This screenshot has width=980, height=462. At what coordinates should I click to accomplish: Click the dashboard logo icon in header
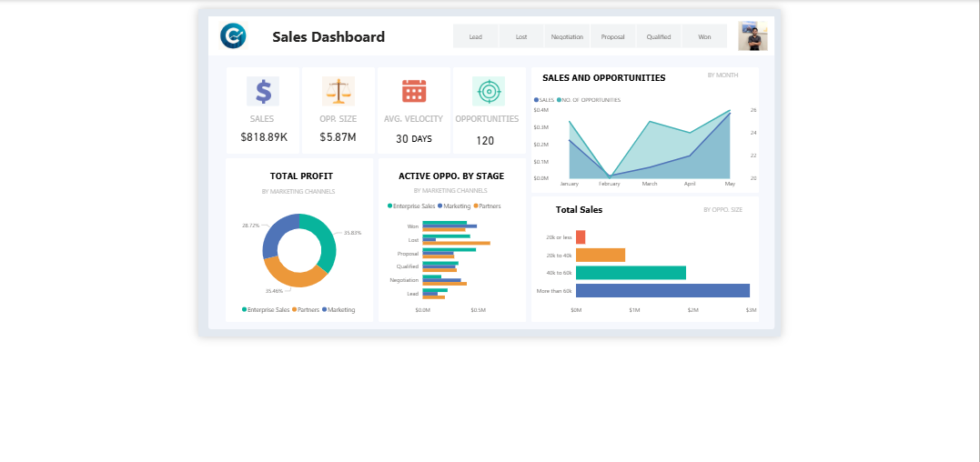233,36
